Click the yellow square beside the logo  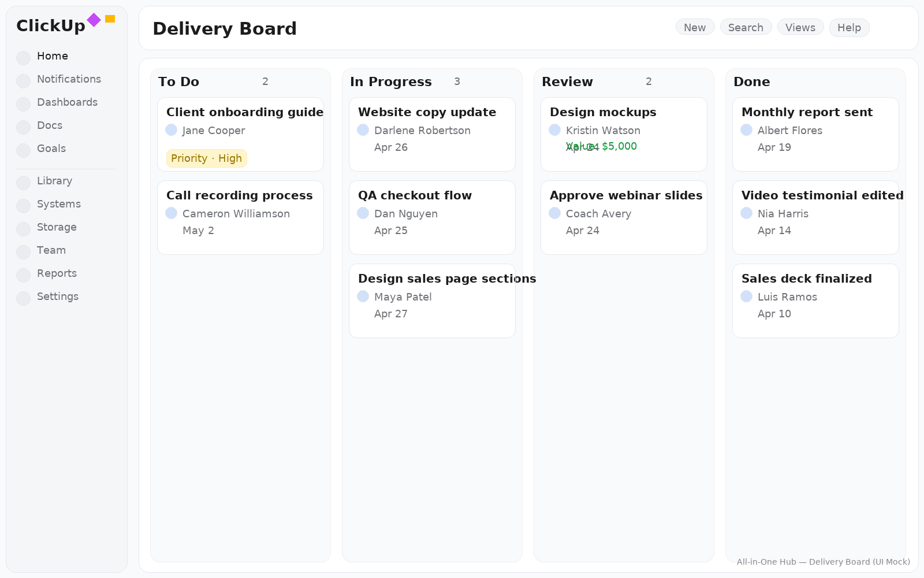pyautogui.click(x=110, y=19)
